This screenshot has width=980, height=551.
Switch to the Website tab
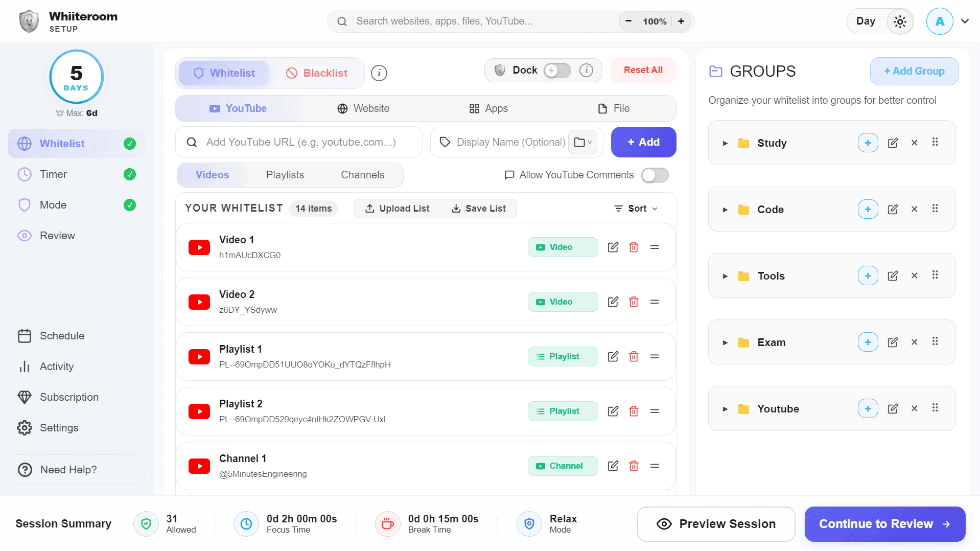tap(363, 108)
